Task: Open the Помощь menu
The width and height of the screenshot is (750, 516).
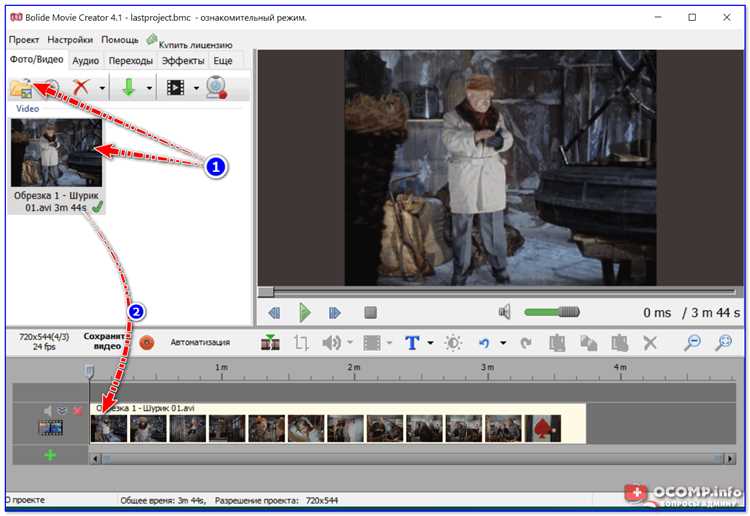Action: click(x=120, y=40)
